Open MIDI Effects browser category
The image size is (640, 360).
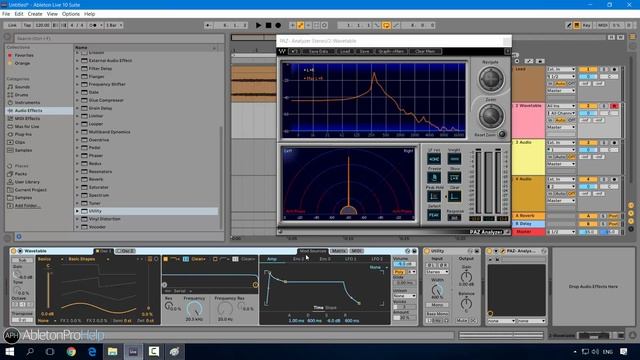tap(27, 118)
